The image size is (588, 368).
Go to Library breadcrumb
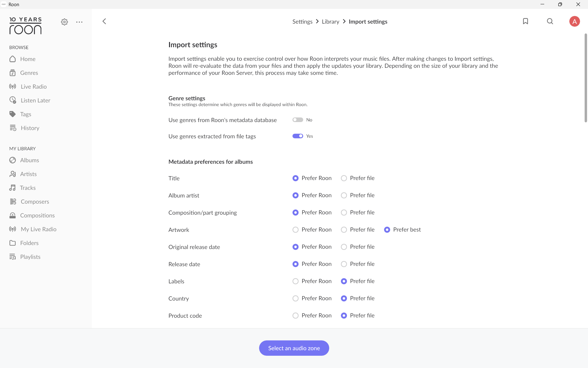[x=330, y=21]
